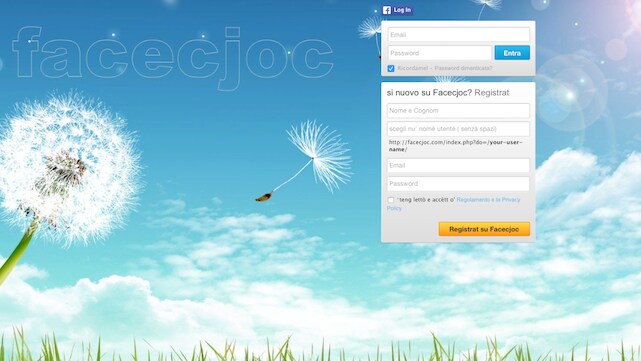Focus the registration Password field
Viewport: 641px width, 361px height.
458,184
